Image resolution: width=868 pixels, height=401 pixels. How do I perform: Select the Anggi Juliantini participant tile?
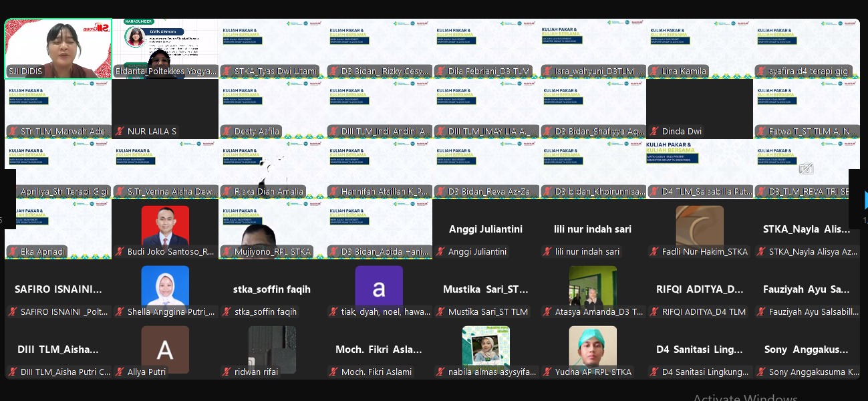tap(486, 229)
